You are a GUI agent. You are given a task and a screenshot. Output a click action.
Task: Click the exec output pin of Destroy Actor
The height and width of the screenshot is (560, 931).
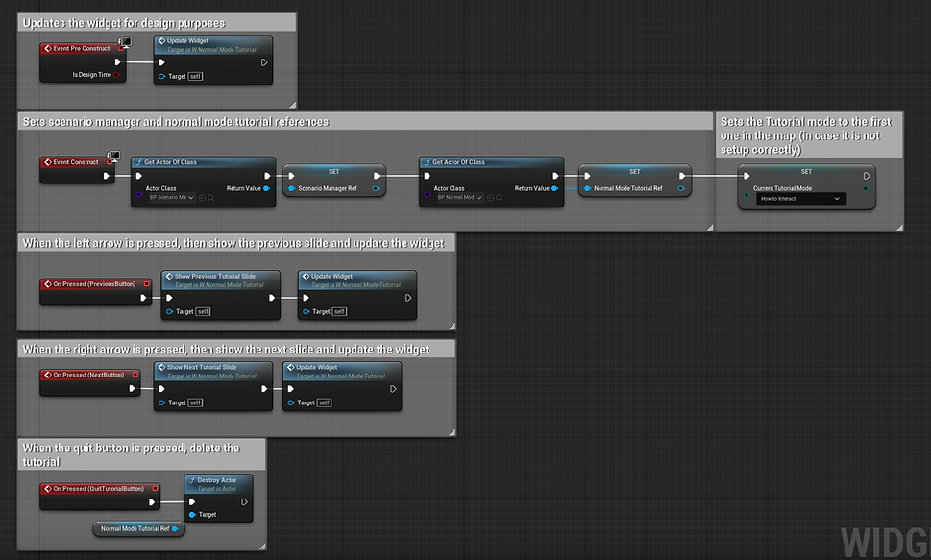point(244,501)
